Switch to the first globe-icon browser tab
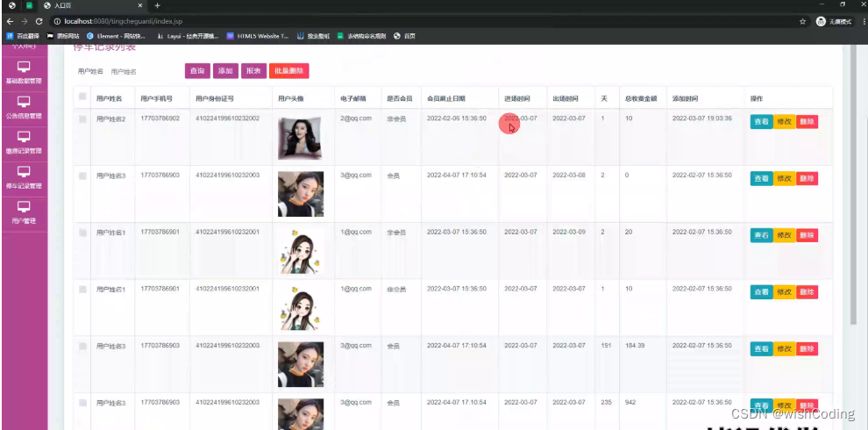The width and height of the screenshot is (868, 430). (x=11, y=5)
